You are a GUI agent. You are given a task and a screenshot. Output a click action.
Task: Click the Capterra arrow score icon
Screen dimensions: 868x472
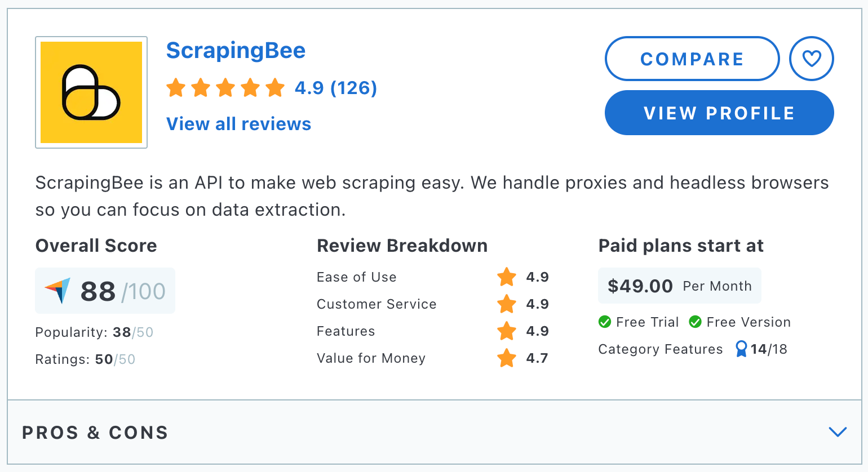58,291
